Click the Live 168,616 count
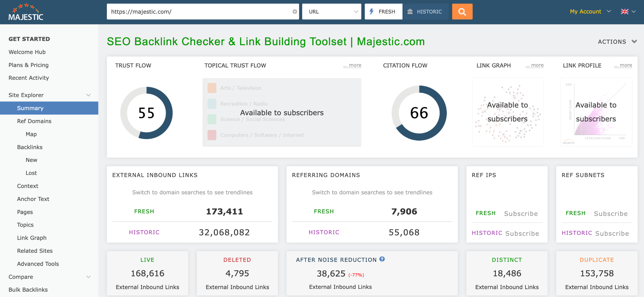Viewport: 644px width, 297px height. [147, 273]
